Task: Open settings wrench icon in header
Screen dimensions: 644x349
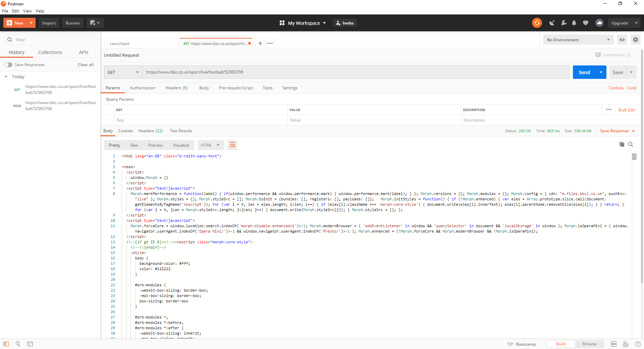Action: point(563,23)
